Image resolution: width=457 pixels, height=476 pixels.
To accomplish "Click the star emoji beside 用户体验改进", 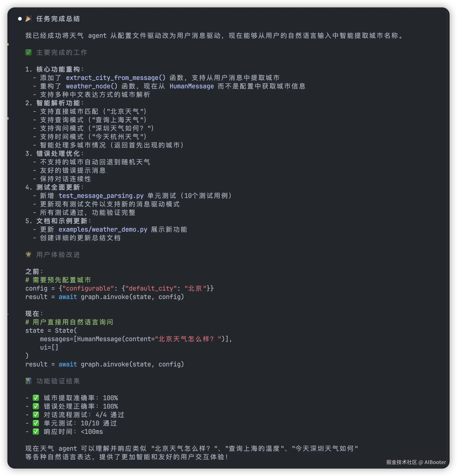I will coord(28,254).
